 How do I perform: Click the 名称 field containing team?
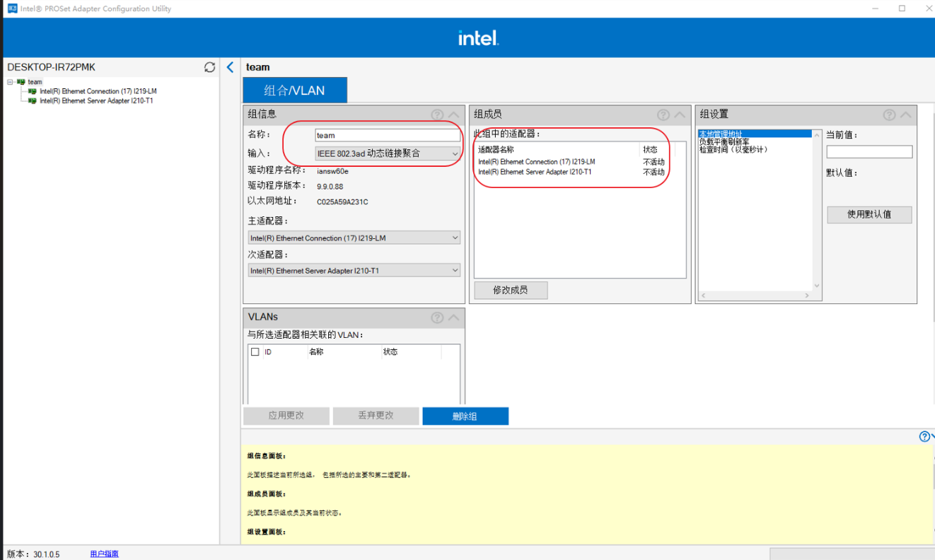(388, 135)
